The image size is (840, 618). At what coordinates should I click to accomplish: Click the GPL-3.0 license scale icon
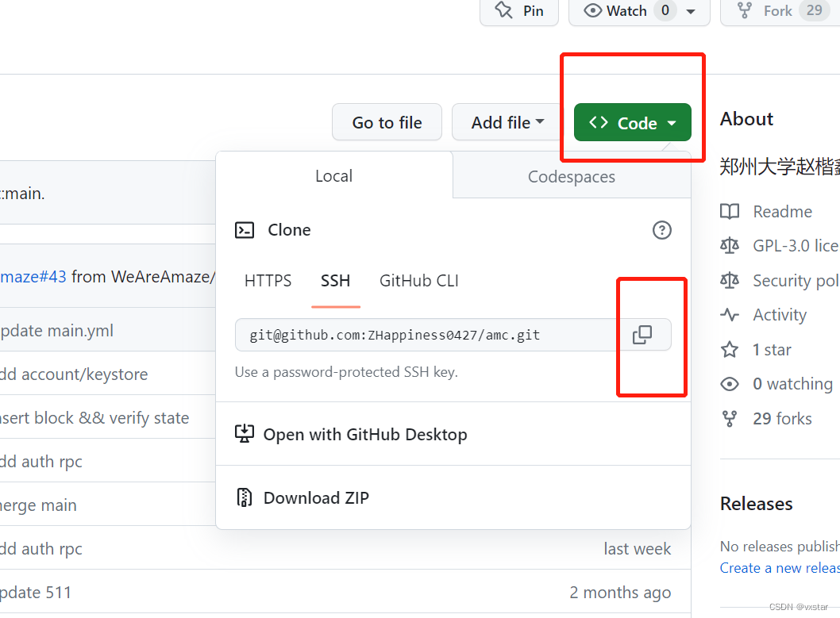729,246
